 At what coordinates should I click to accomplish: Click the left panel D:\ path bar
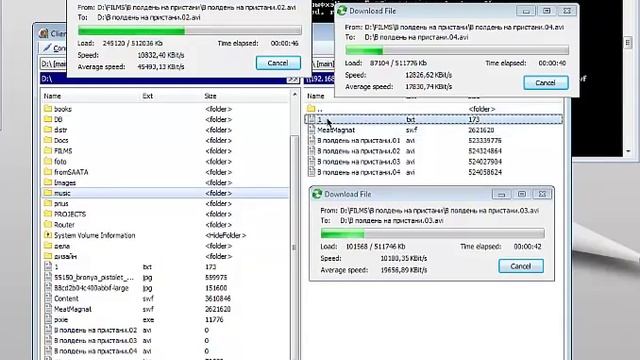pos(163,79)
